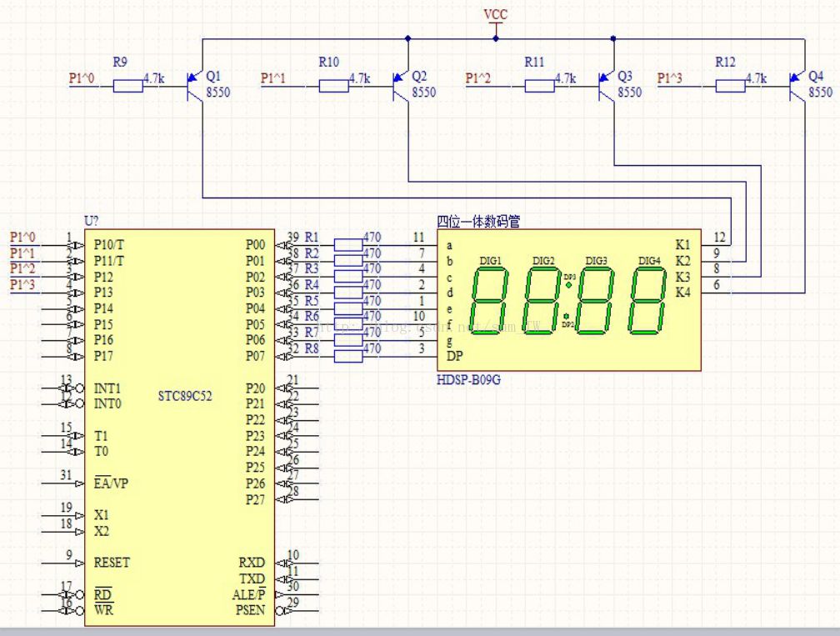Screen dimensions: 840x636
Task: Click pin number 12 beside K1
Action: pos(719,237)
